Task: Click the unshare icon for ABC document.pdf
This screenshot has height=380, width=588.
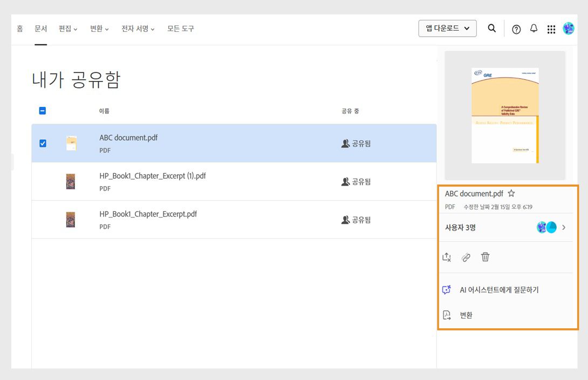Action: coord(447,257)
